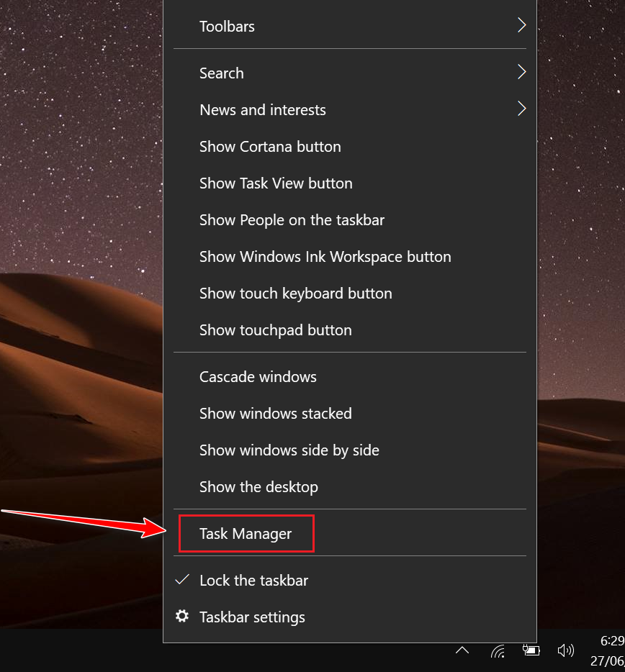Click the Taskbar settings gear icon
Viewport: 625px width, 672px height.
(182, 617)
